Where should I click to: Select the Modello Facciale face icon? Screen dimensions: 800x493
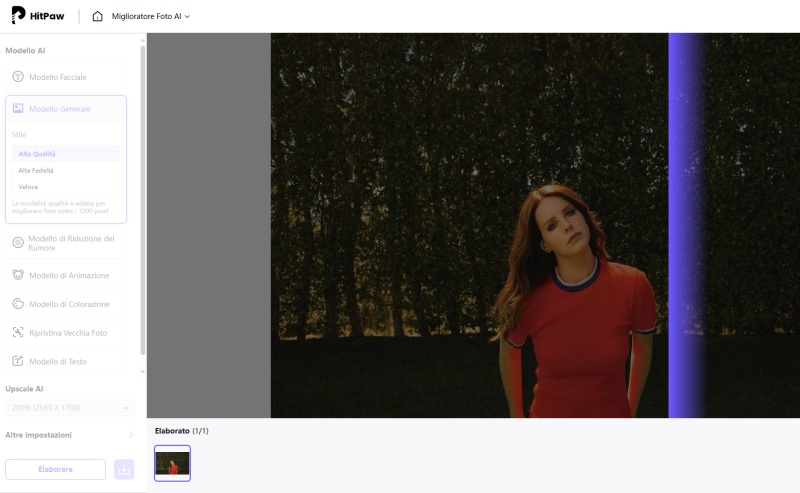18,77
